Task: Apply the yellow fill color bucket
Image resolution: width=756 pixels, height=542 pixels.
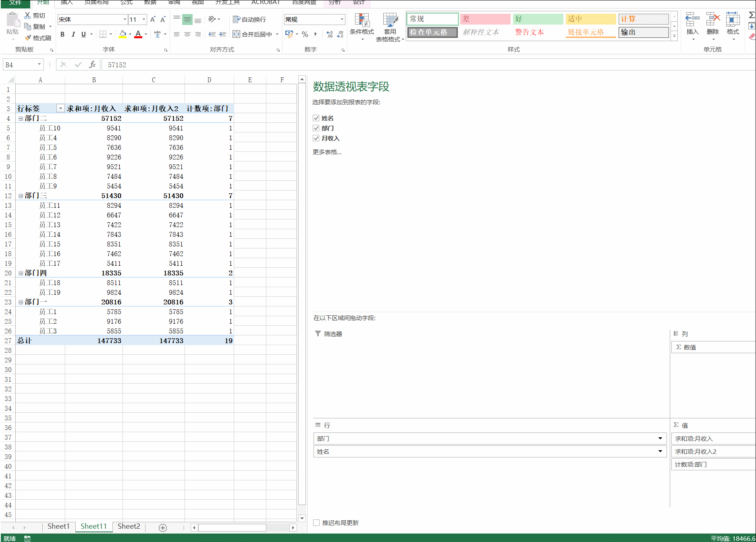Action: (123, 34)
